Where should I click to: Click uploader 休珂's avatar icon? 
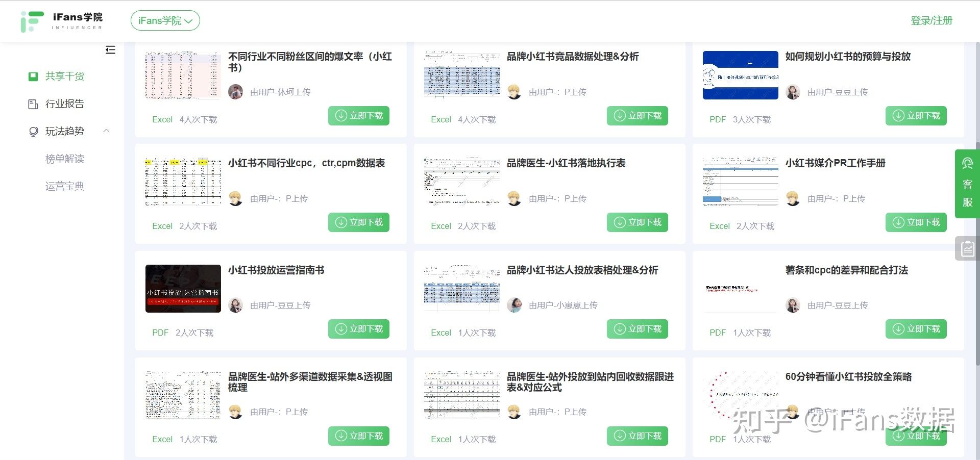point(236,92)
